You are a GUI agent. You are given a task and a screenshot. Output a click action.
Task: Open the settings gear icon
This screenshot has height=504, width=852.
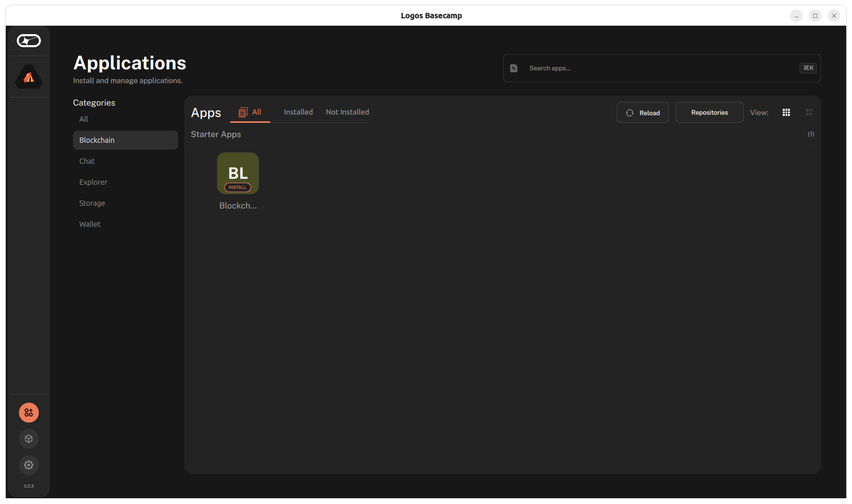coord(29,465)
